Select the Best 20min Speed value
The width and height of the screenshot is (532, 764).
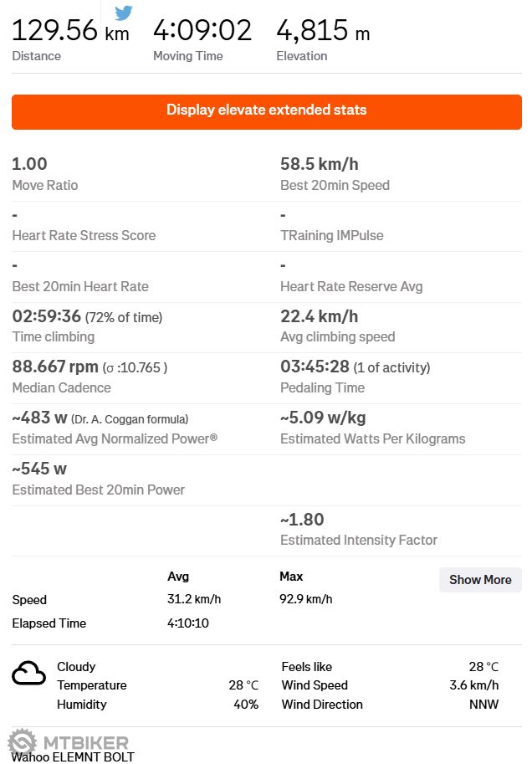pos(319,164)
